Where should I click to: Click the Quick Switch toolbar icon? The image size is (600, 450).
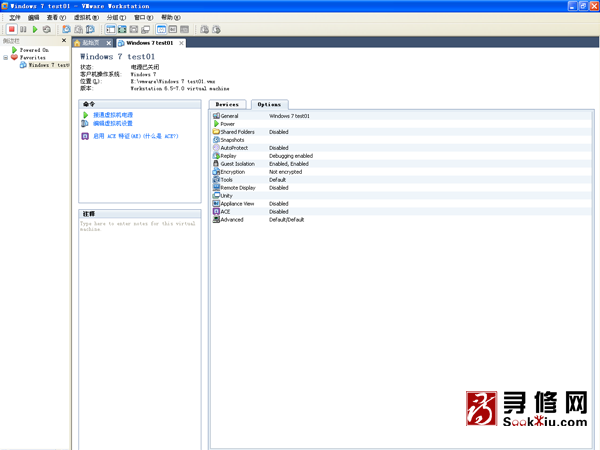pos(134,29)
